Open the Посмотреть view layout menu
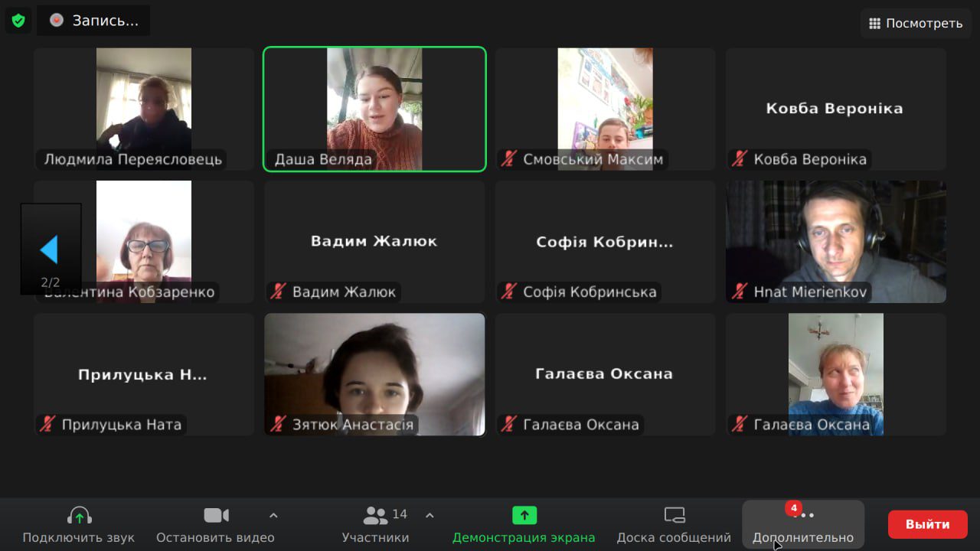Viewport: 980px width, 551px height. 916,23
